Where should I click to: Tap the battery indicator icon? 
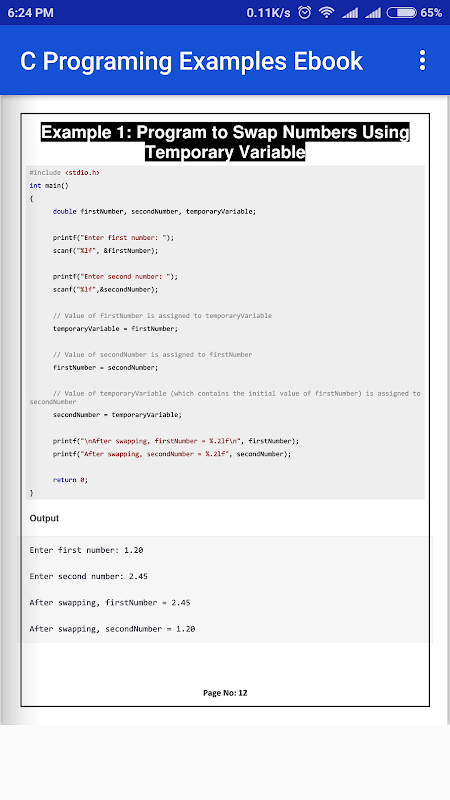(402, 13)
